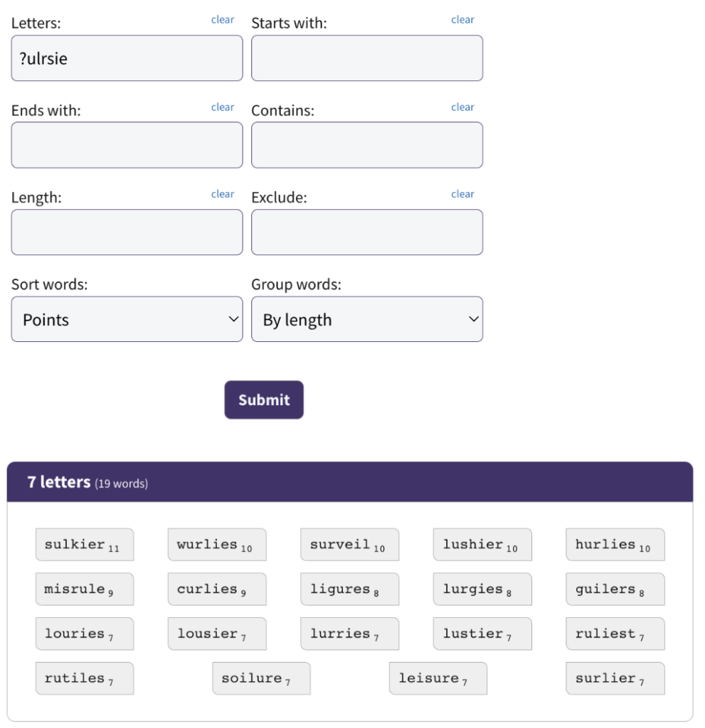Submit the word search form
The image size is (705, 728).
point(264,400)
